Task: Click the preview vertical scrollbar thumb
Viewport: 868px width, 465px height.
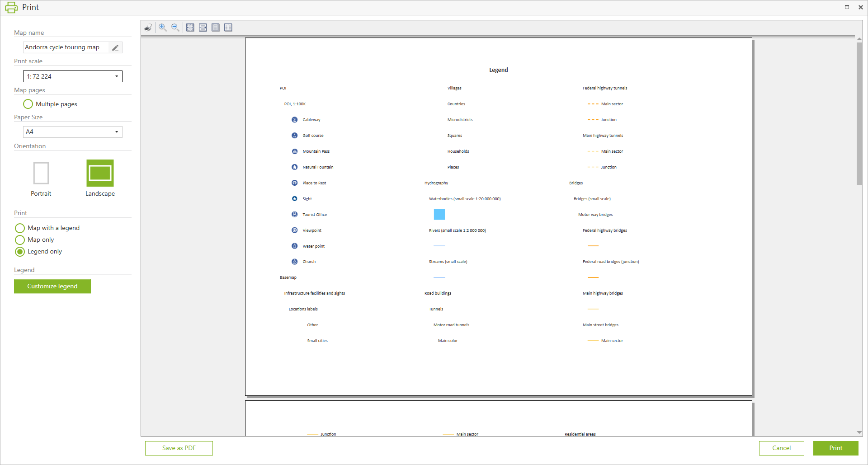Action: pos(859,113)
